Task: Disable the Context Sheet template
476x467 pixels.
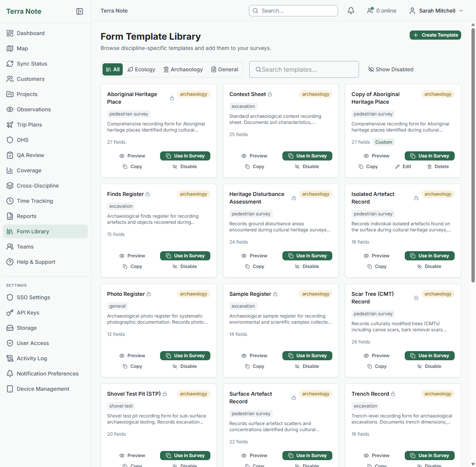Action: 307,167
